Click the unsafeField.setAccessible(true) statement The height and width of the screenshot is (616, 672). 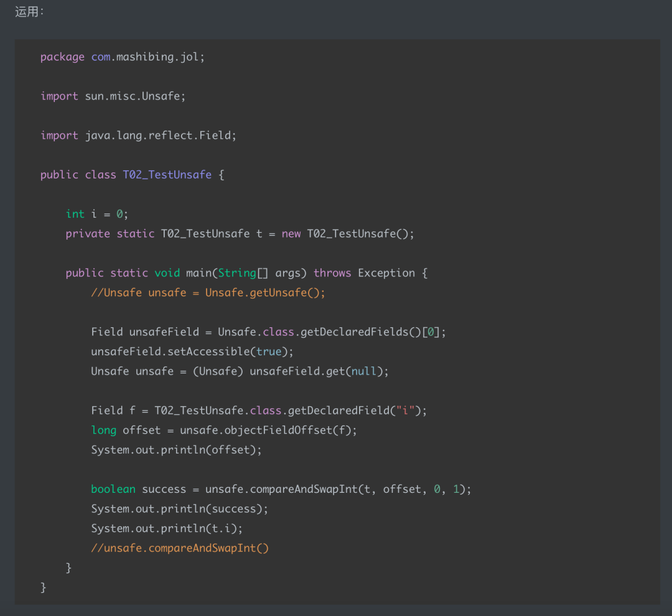tap(192, 352)
